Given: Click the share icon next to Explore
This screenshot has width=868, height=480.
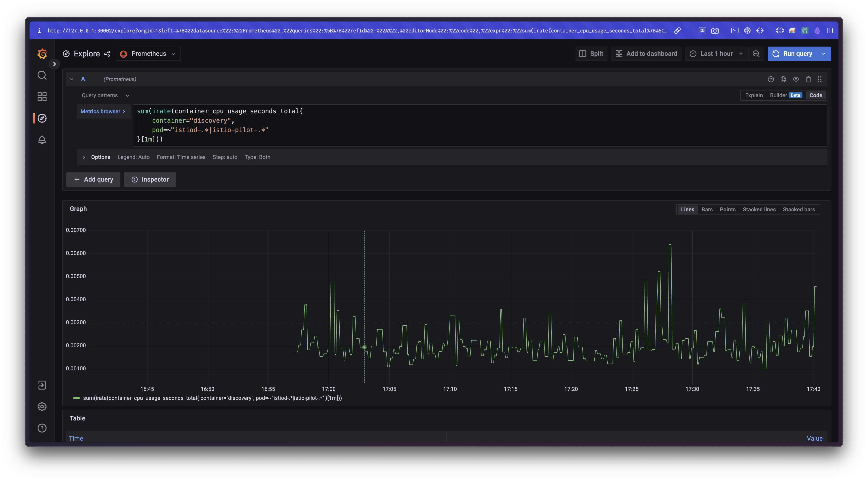Looking at the screenshot, I should click(x=107, y=54).
